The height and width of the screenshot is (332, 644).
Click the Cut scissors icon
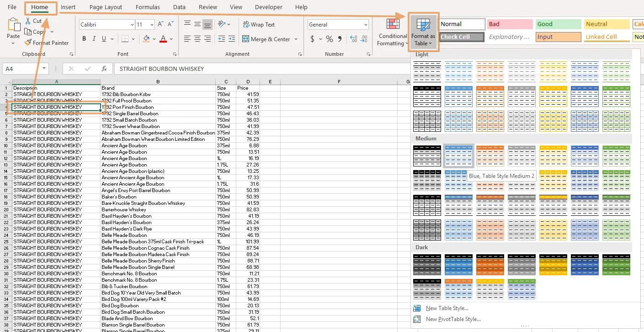(28, 21)
